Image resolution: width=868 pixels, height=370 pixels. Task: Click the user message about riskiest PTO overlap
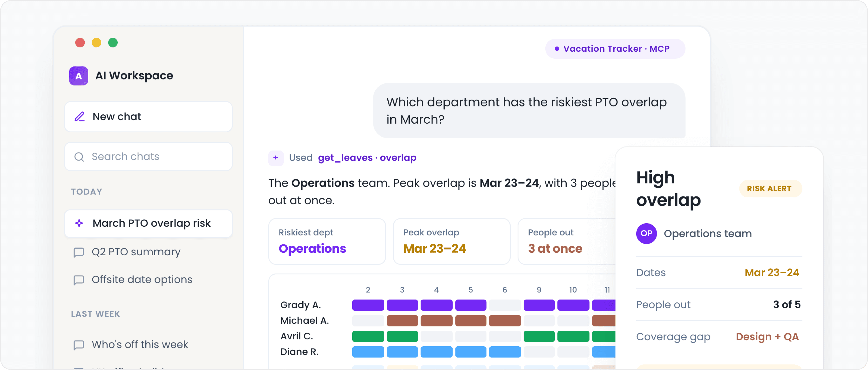(x=529, y=111)
